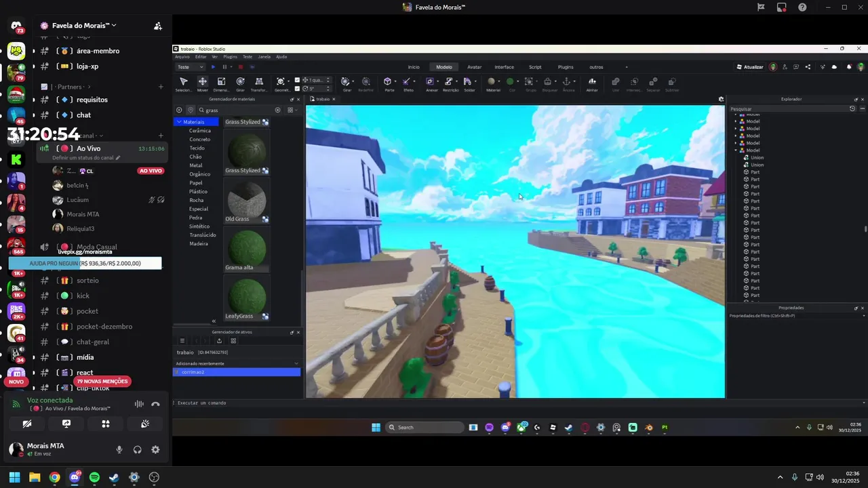Toggle material picker target icon

coord(179,110)
